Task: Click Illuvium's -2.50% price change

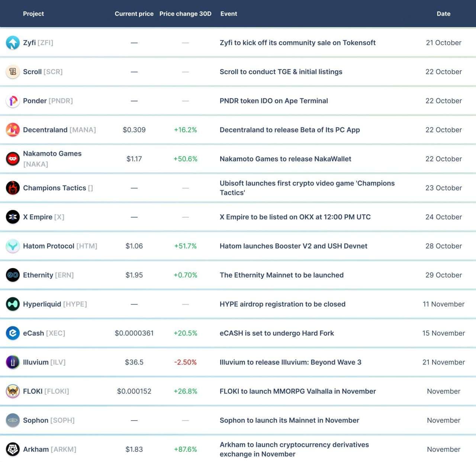Action: coord(186,362)
